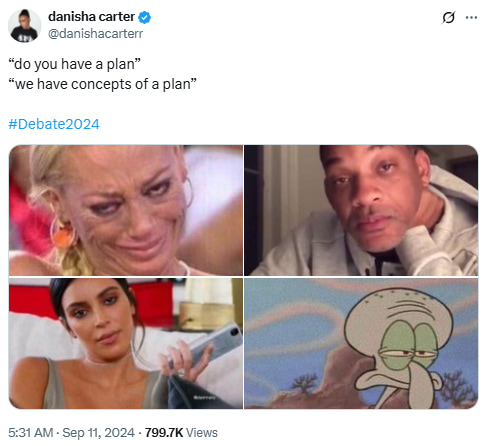The image size is (485, 446).
Task: Click the small watermark on the bottom-left image
Action: coord(204,397)
